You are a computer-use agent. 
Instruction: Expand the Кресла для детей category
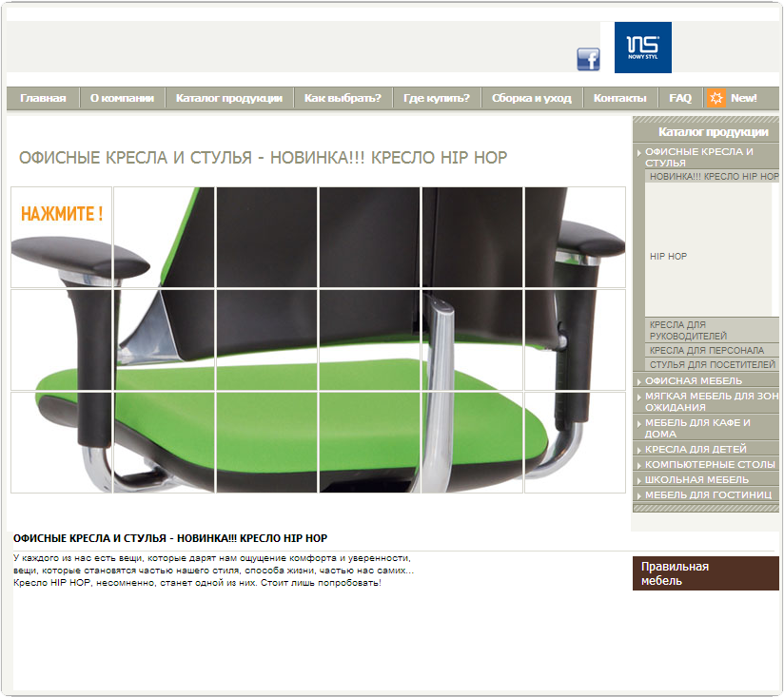coord(696,449)
